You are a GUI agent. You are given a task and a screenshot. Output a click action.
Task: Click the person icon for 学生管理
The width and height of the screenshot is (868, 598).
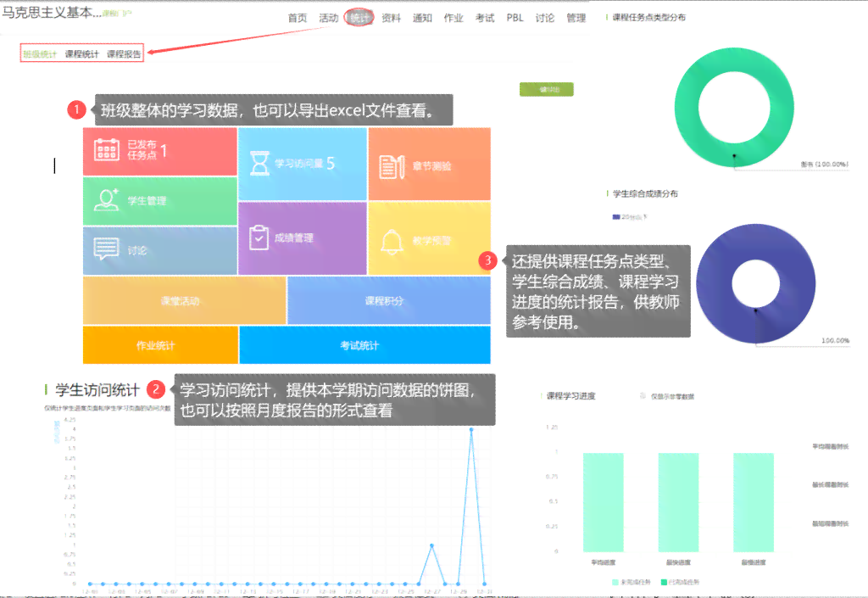pos(107,200)
